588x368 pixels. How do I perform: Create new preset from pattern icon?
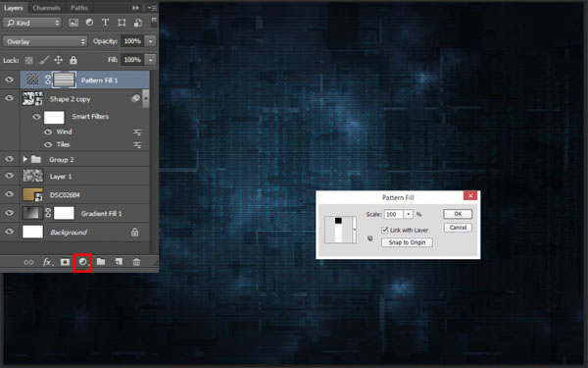coord(370,238)
